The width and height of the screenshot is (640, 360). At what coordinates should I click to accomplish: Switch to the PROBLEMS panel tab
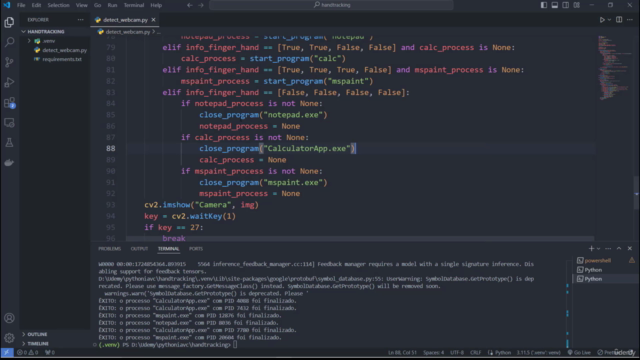(x=109, y=249)
